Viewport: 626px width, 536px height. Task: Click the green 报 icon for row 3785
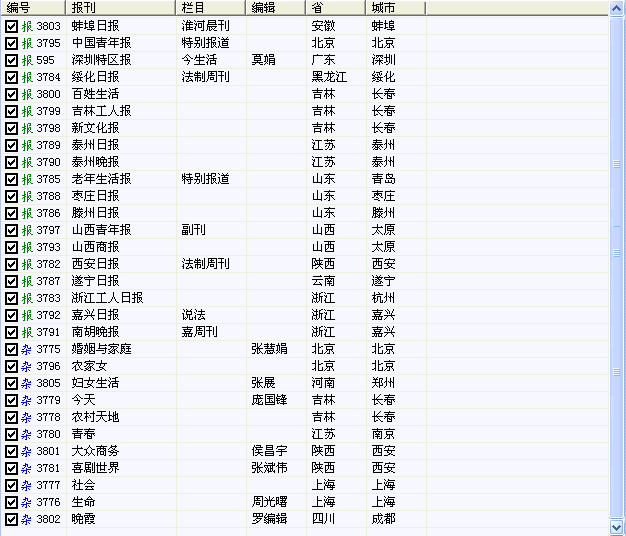tap(27, 179)
